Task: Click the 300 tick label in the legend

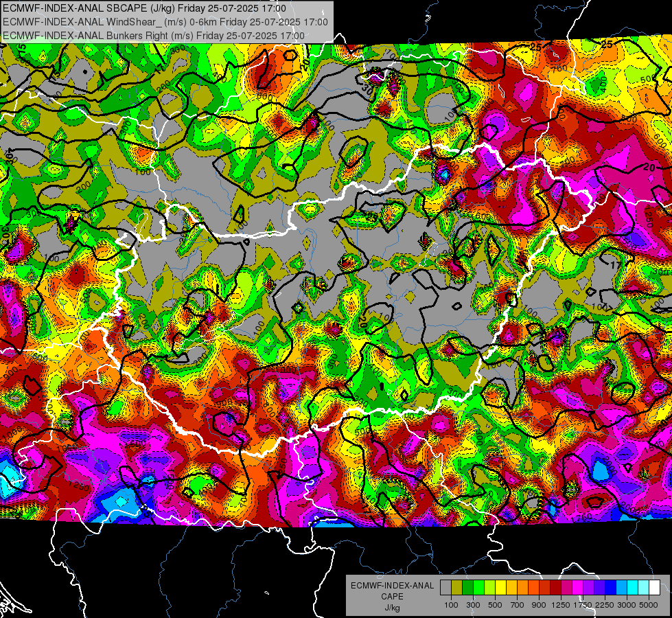Action: [473, 605]
